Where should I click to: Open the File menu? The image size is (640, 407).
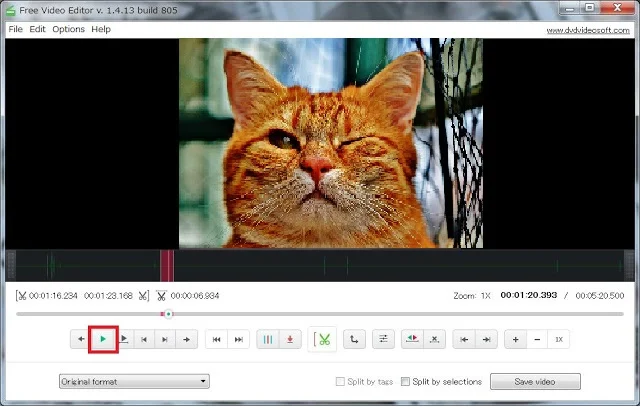tap(16, 29)
